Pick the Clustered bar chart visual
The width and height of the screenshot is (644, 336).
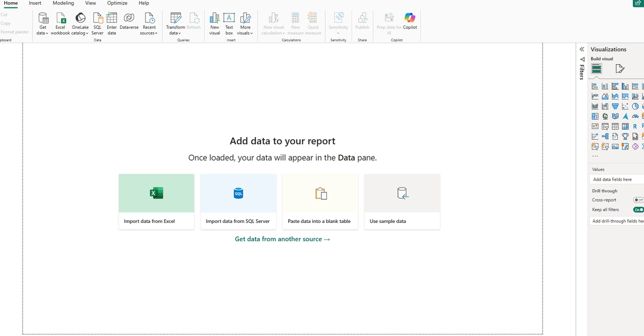pyautogui.click(x=615, y=86)
